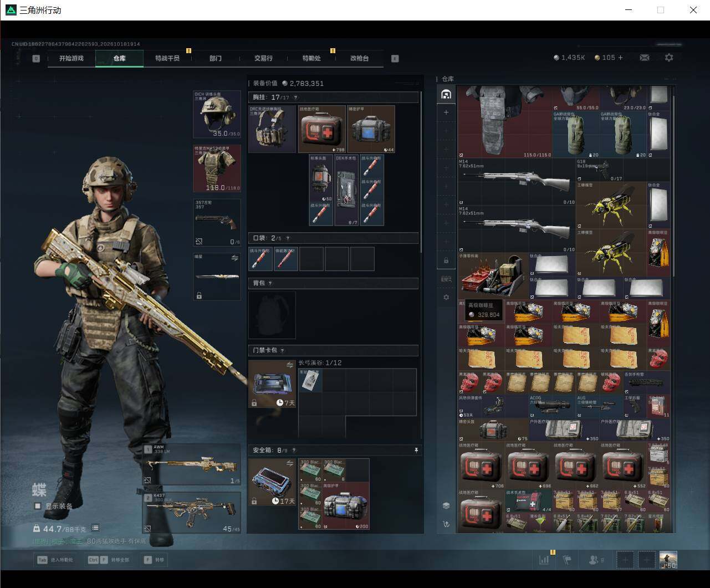Open warehouse sidebar gear settings
The height and width of the screenshot is (588, 710).
click(446, 298)
